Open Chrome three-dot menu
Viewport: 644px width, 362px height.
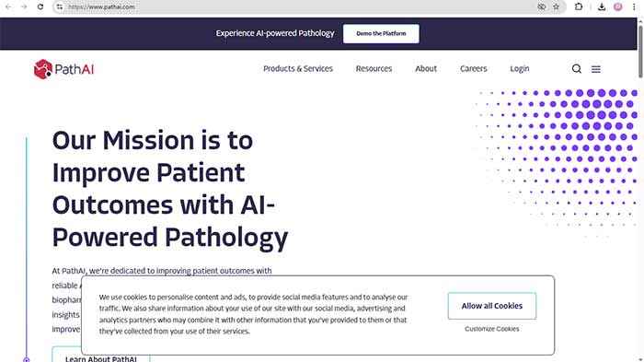pos(634,6)
